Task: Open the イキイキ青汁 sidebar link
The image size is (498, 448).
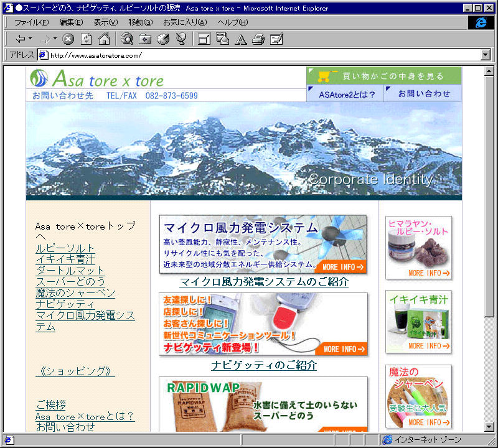Action: pyautogui.click(x=65, y=259)
